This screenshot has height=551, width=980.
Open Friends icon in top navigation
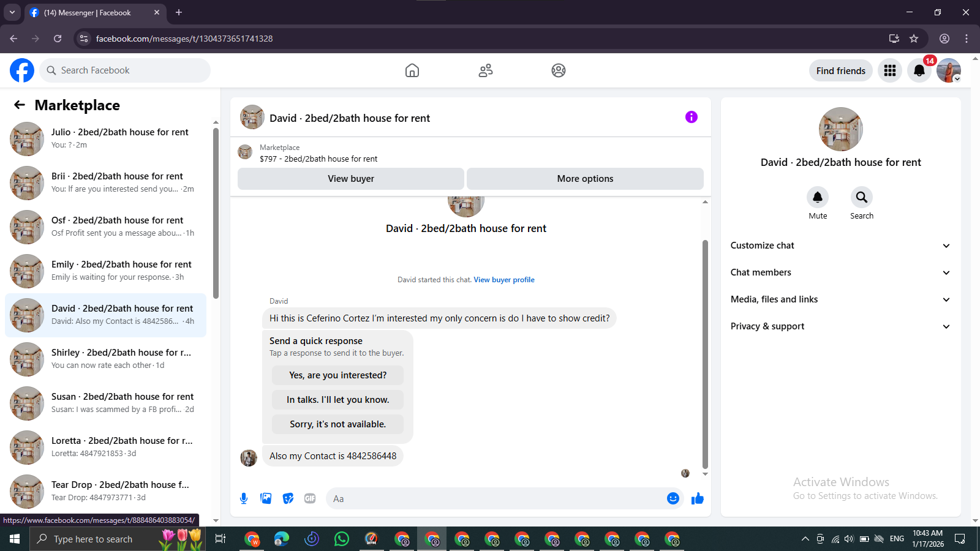pos(486,70)
